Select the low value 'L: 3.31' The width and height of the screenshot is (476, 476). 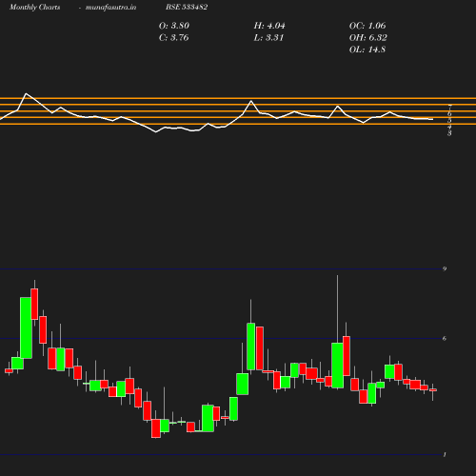tap(268, 38)
